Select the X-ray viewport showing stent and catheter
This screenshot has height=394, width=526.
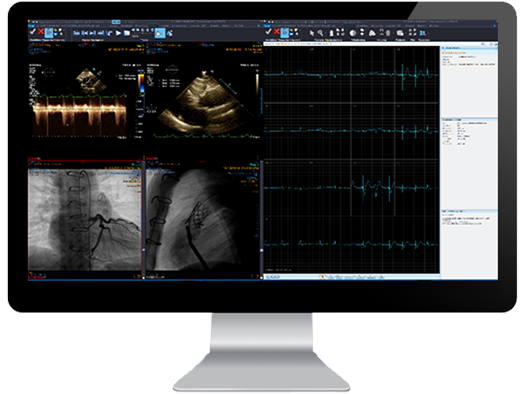[x=202, y=219]
